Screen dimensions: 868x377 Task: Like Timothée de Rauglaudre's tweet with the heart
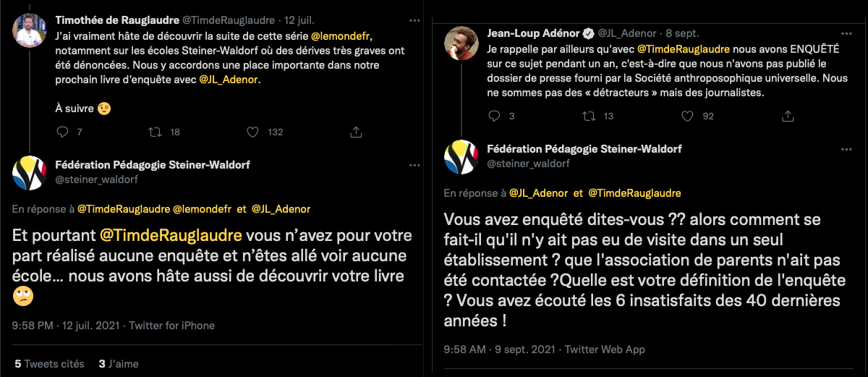[252, 132]
